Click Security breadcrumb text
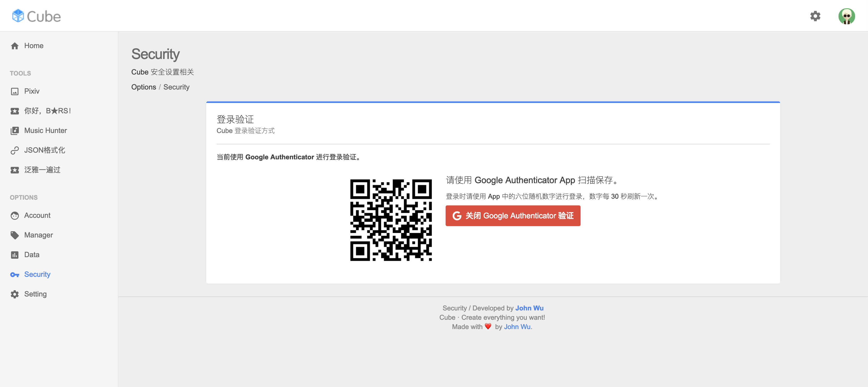868x387 pixels. click(x=176, y=87)
